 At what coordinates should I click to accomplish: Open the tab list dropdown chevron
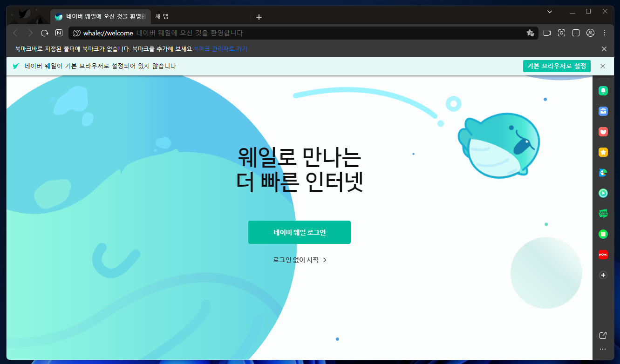pos(550,12)
